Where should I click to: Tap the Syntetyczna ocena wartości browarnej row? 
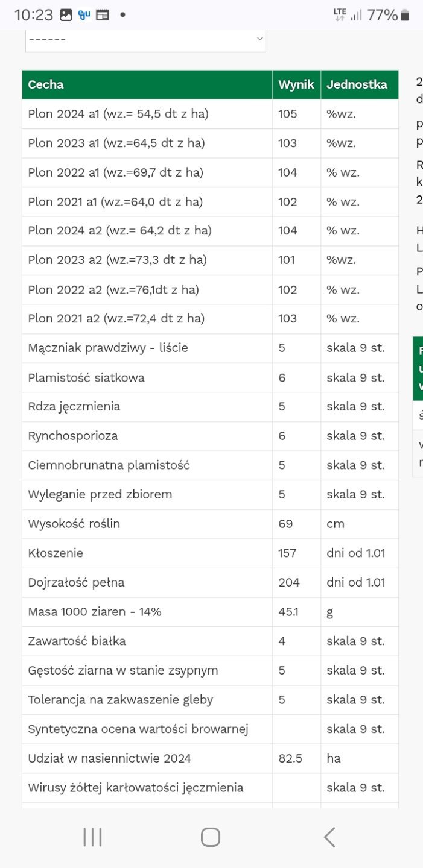(138, 729)
